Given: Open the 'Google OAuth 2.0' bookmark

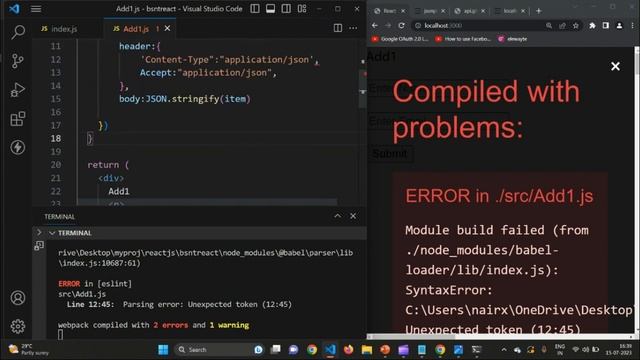Looking at the screenshot, I should pyautogui.click(x=400, y=39).
